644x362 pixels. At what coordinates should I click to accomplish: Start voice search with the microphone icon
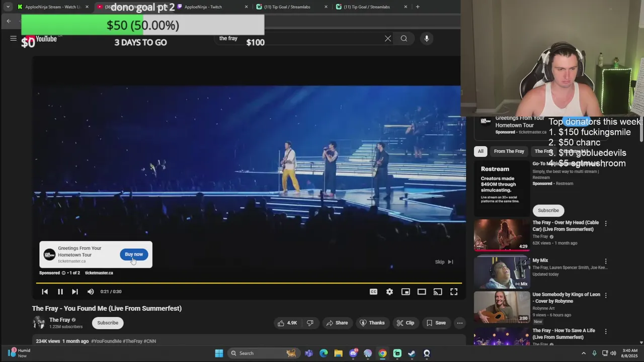pos(427,38)
